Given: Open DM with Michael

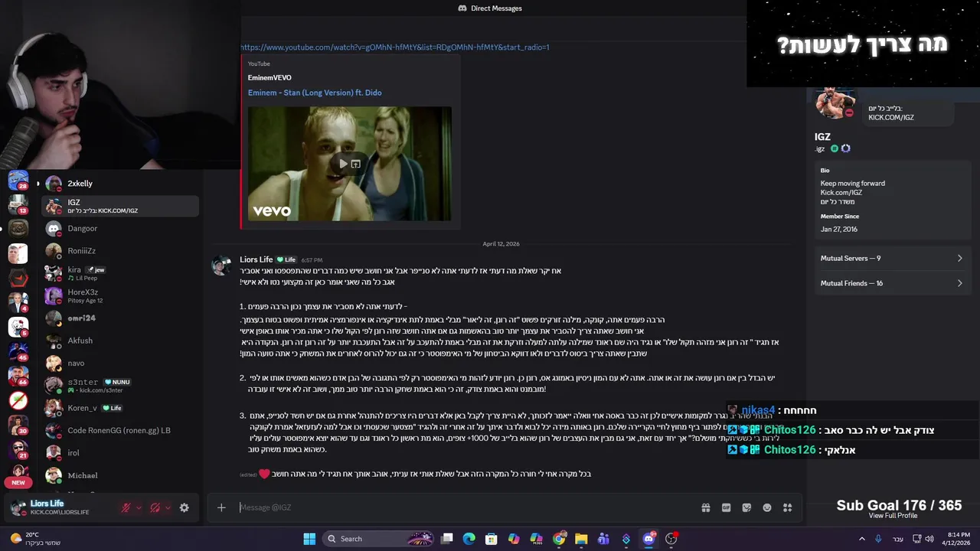Looking at the screenshot, I should [x=120, y=475].
